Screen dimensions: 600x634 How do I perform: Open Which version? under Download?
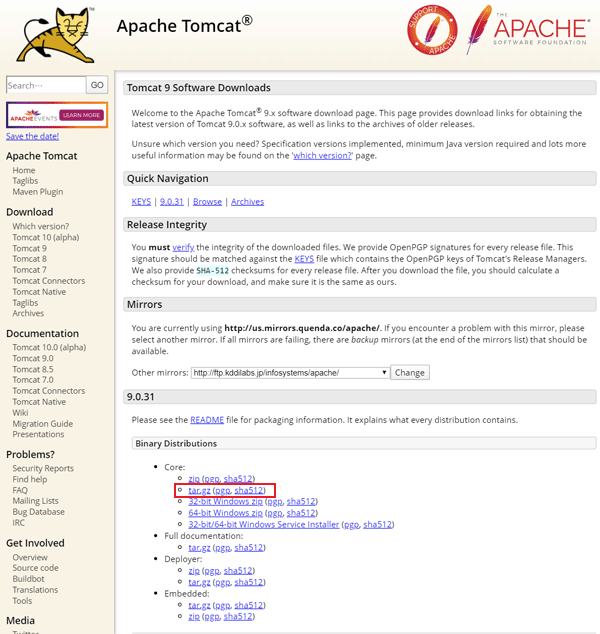click(40, 226)
